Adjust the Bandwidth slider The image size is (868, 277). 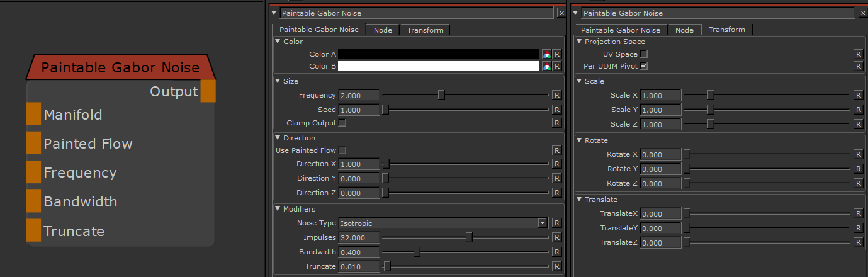coord(417,252)
